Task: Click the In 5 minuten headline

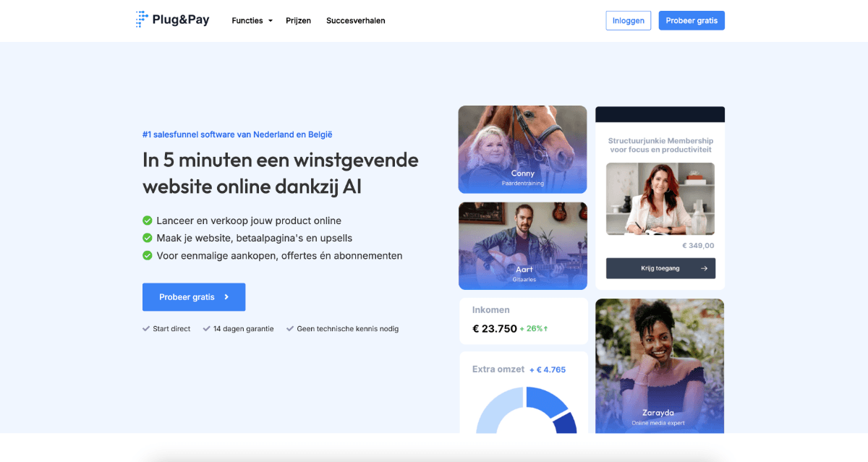Action: (281, 173)
